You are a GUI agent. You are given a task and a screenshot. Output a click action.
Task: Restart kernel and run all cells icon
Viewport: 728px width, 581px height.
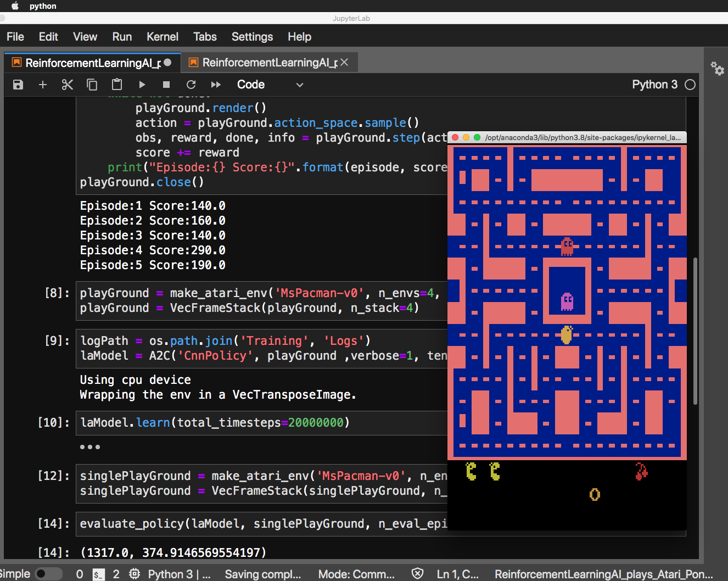pos(216,85)
